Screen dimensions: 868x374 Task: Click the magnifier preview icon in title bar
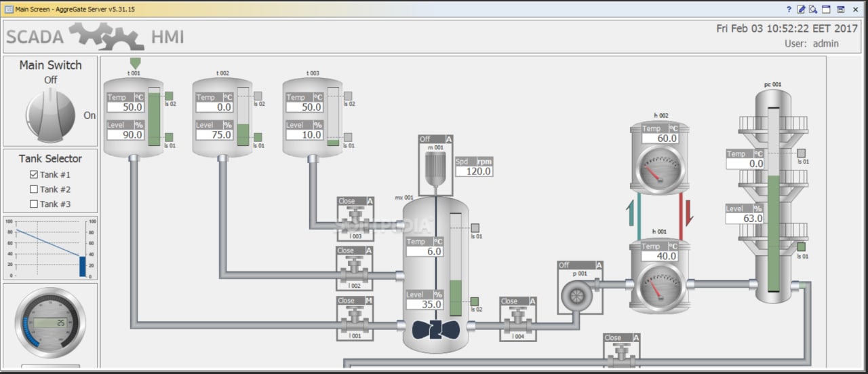tap(813, 10)
